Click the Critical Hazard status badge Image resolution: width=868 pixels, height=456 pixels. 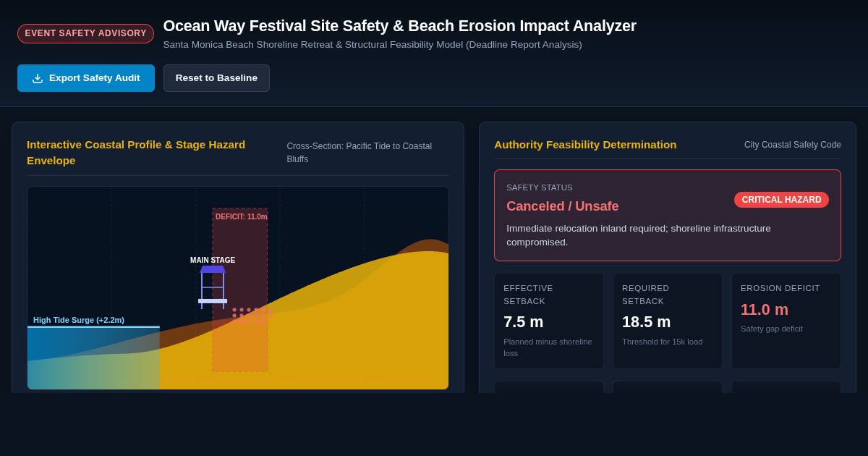[781, 200]
